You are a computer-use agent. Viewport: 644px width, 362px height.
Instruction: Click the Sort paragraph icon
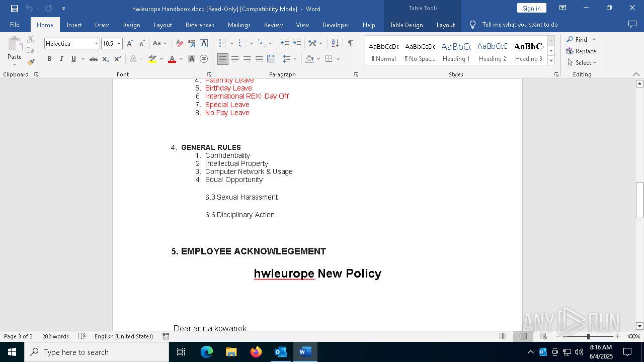click(335, 43)
